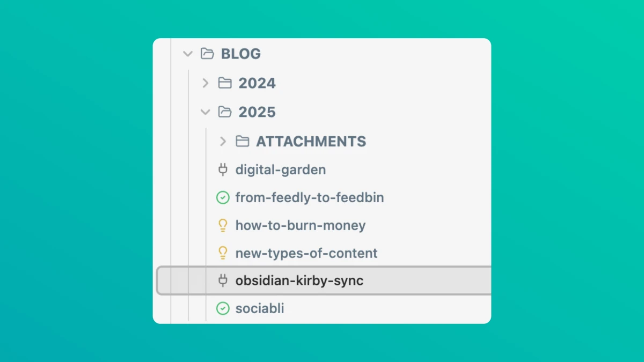Collapse the BLOG folder chevron
This screenshot has height=362, width=644.
click(x=187, y=54)
